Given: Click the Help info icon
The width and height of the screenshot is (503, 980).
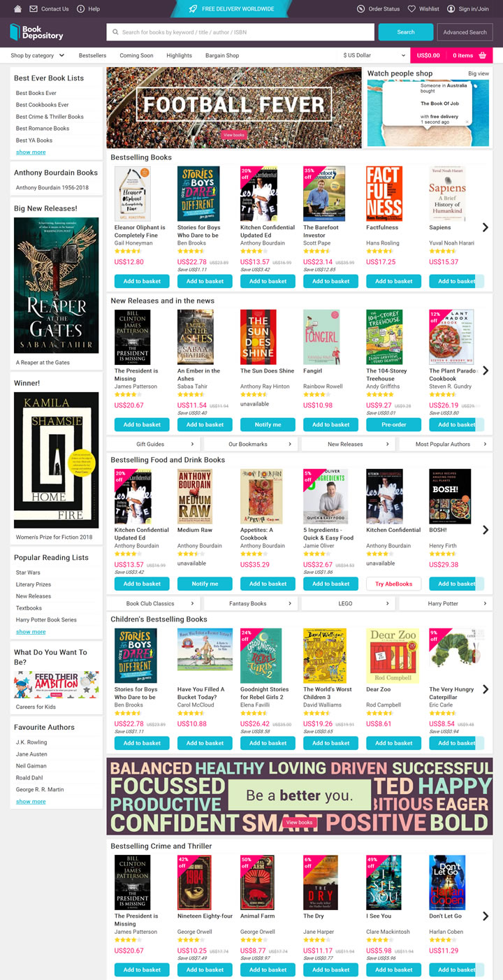Looking at the screenshot, I should coord(80,8).
